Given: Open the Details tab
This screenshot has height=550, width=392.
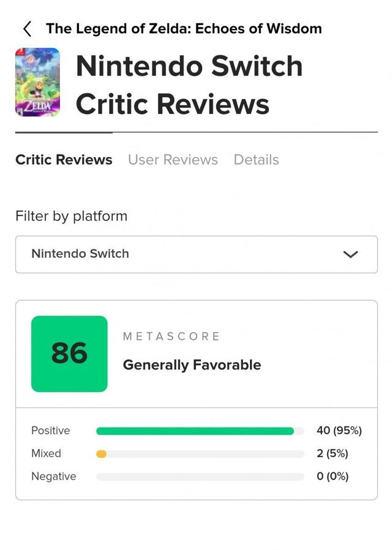Looking at the screenshot, I should [x=256, y=160].
